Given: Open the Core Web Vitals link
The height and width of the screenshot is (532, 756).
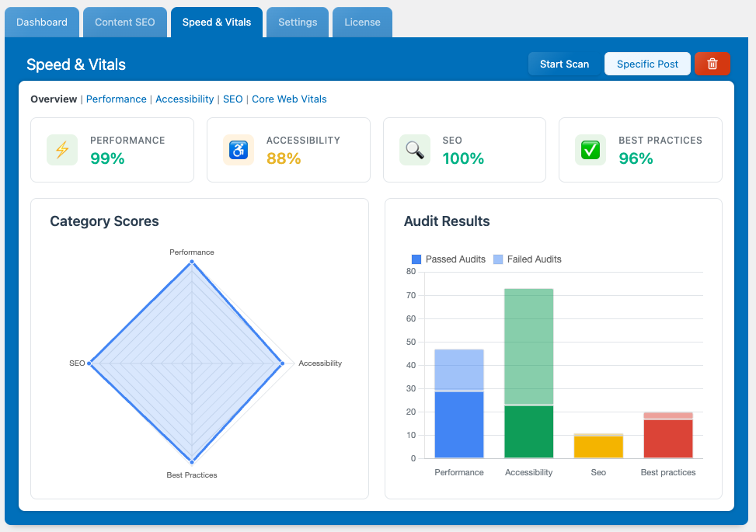Looking at the screenshot, I should click(x=289, y=99).
